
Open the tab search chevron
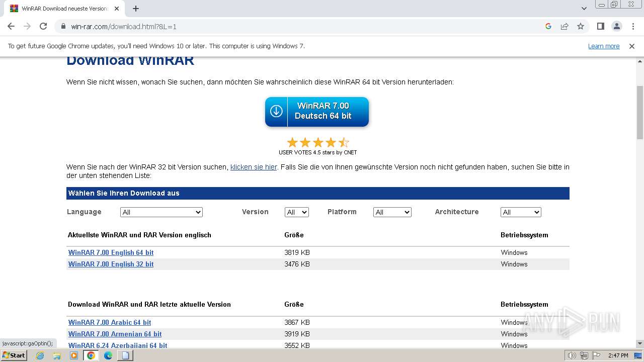(584, 9)
